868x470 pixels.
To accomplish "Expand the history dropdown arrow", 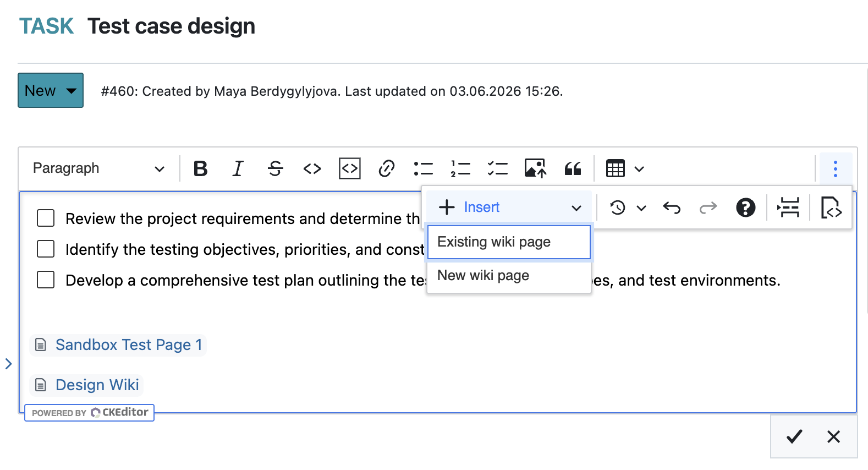I will (641, 208).
